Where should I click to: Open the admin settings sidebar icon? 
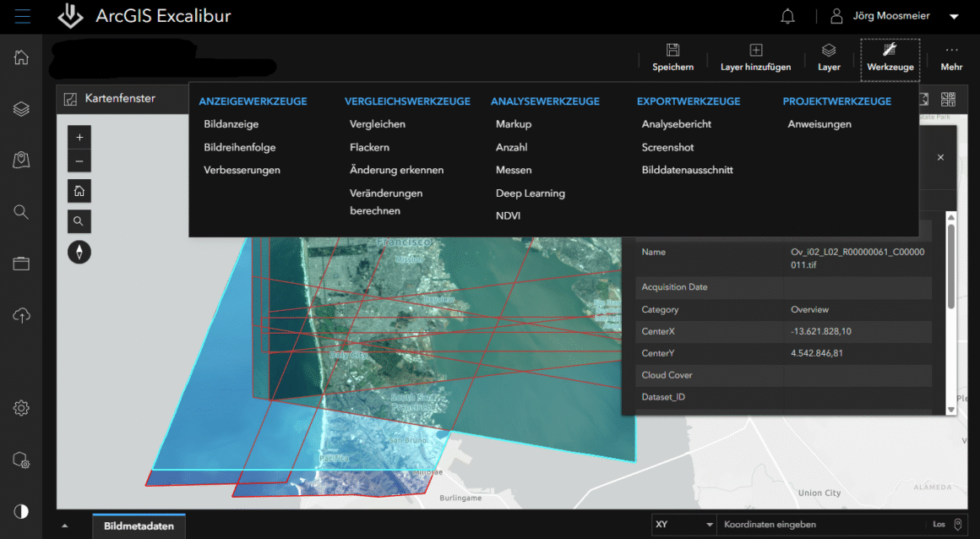(21, 460)
